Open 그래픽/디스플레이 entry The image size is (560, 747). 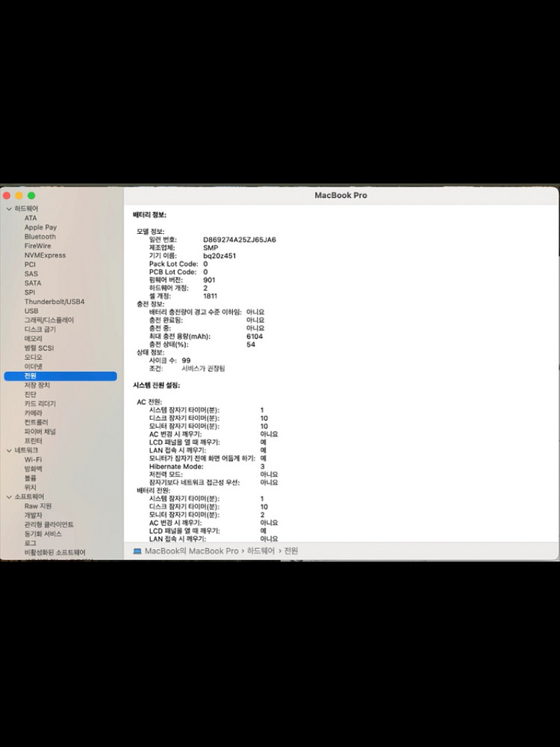49,320
